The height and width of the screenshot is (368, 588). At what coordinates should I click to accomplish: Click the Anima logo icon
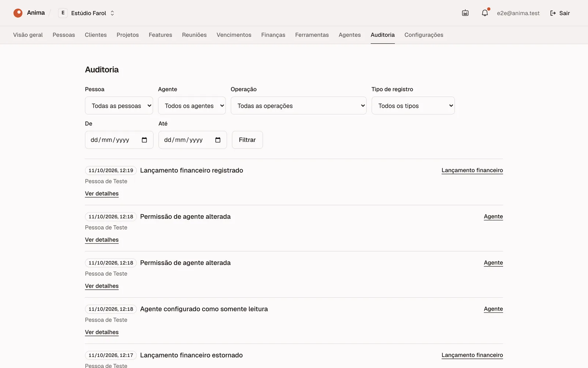pos(18,13)
